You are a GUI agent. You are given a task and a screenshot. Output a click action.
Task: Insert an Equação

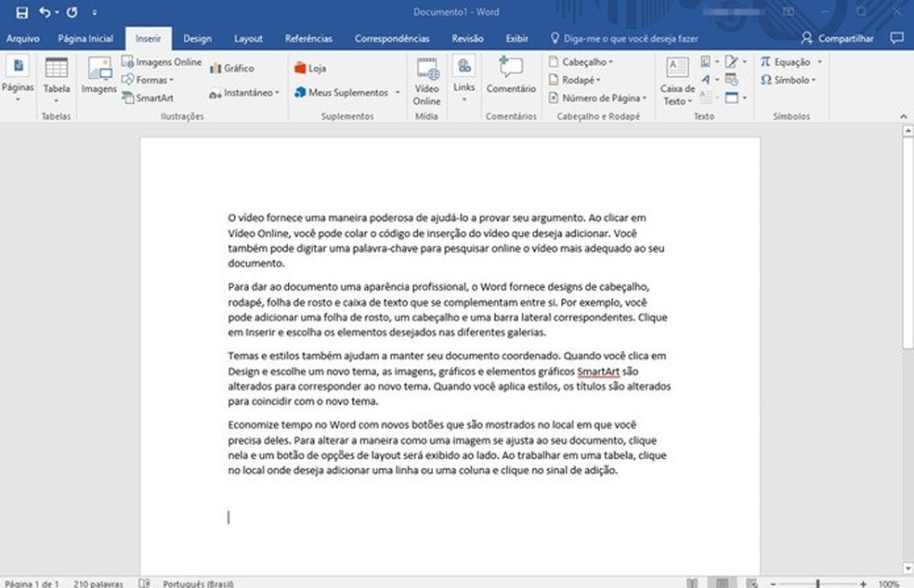(788, 60)
